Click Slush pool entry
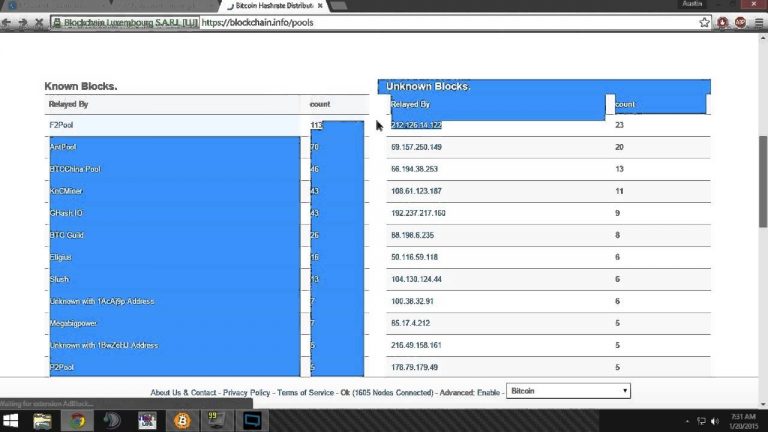Screen dimensions: 768x432 pyautogui.click(x=59, y=279)
